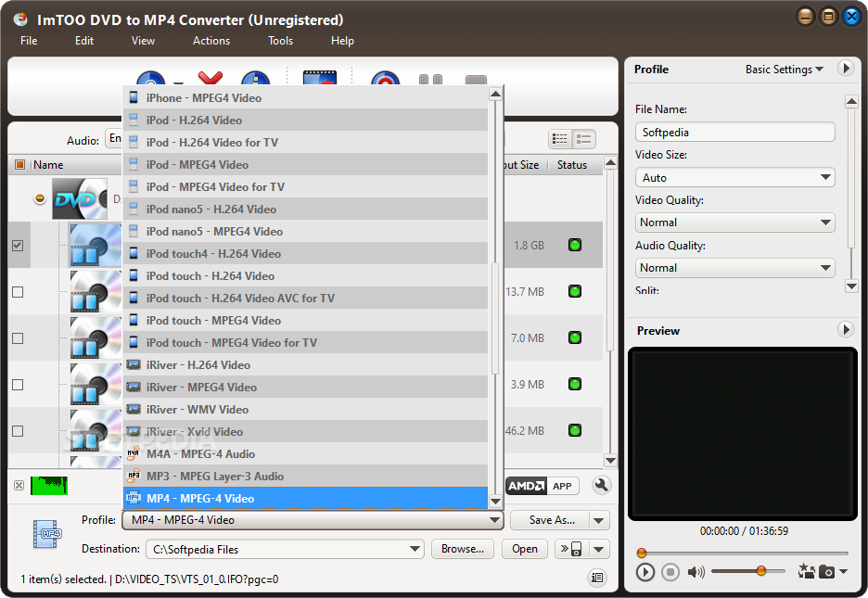Click the volume slider handle
This screenshot has width=868, height=598.
tap(761, 570)
